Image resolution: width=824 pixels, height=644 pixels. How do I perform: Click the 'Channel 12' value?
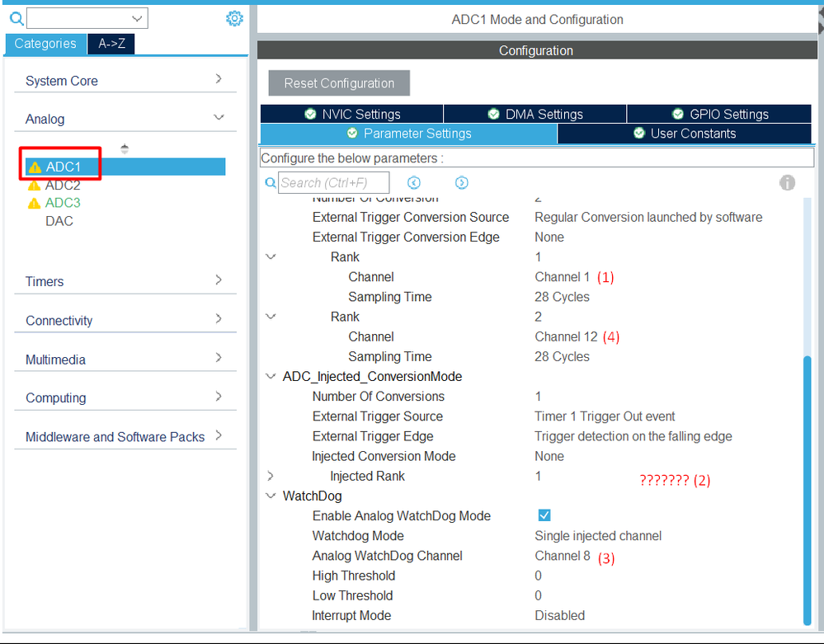(566, 336)
